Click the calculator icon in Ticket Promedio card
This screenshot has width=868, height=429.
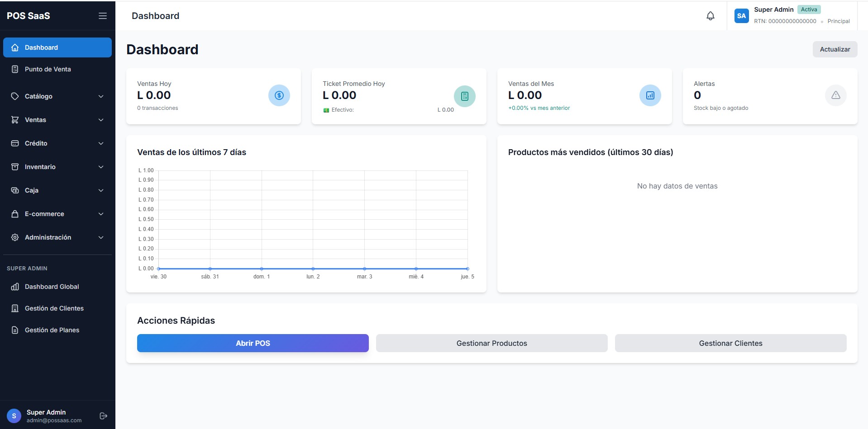(464, 96)
